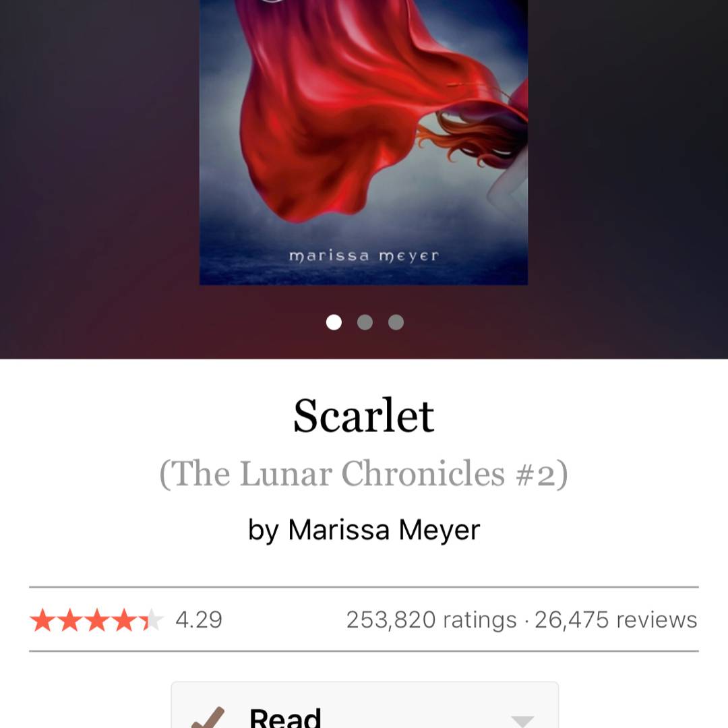Tap the 4.29 average rating value
728x728 pixels.
199,620
